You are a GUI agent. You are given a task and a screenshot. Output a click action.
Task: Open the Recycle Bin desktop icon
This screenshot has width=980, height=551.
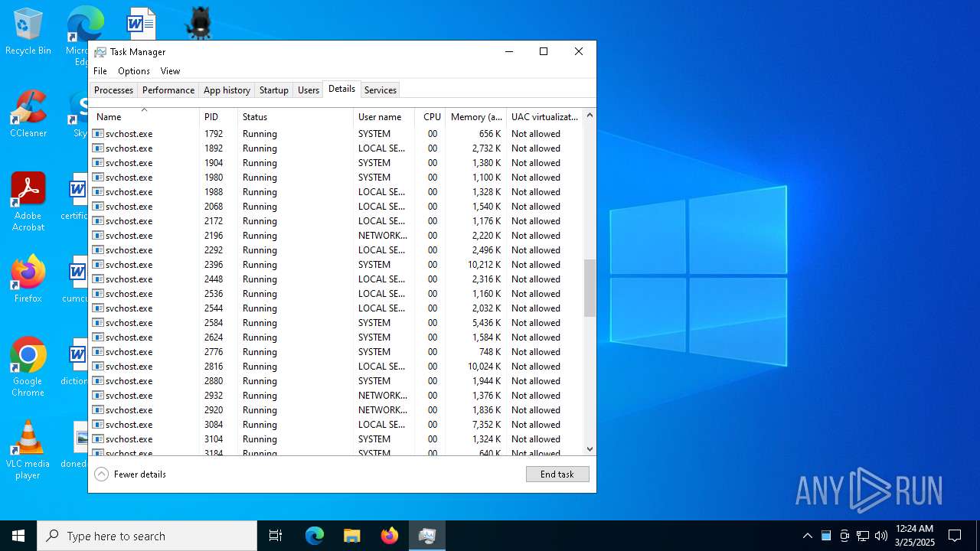28,32
